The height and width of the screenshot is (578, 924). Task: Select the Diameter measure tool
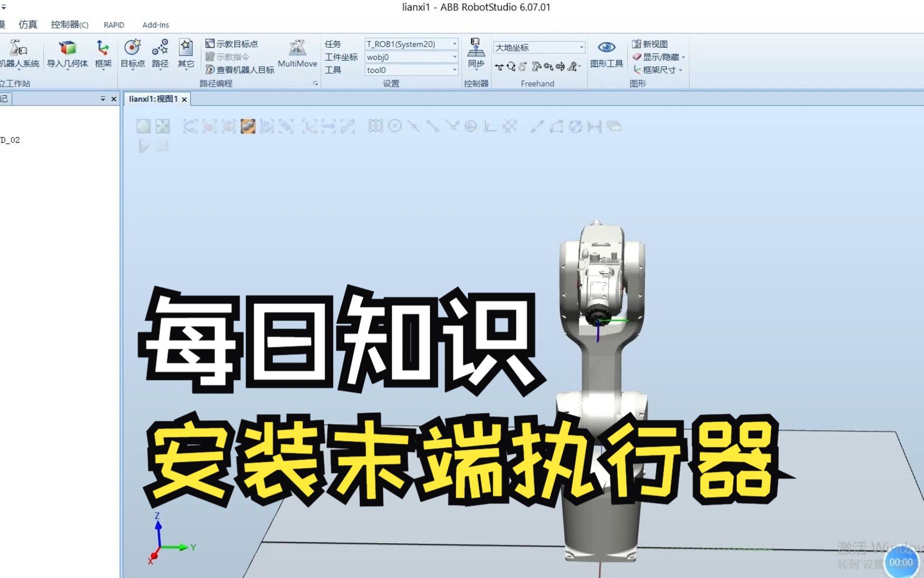[x=575, y=126]
